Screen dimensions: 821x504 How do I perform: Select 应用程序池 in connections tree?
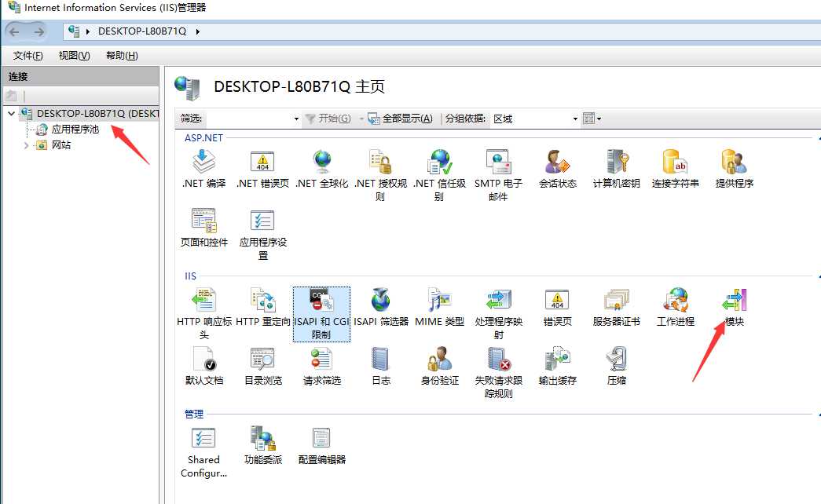pyautogui.click(x=75, y=130)
